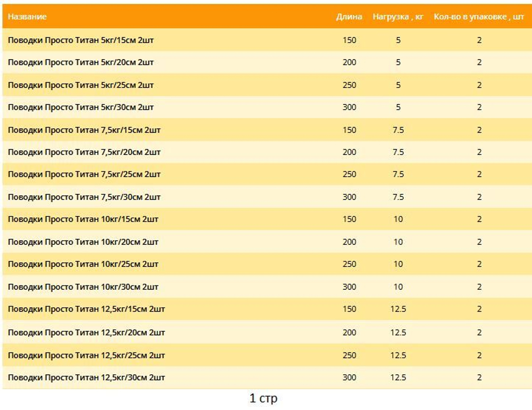Click the Название column header

click(x=27, y=17)
